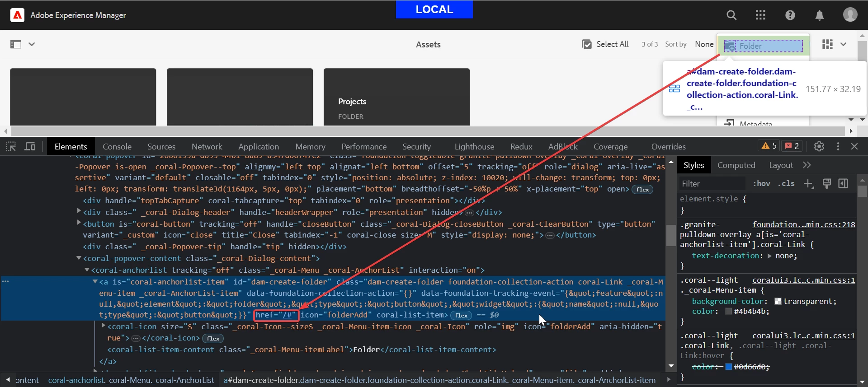Focus the styles Filter field
Viewport: 868px width, 387px height.
click(x=712, y=183)
